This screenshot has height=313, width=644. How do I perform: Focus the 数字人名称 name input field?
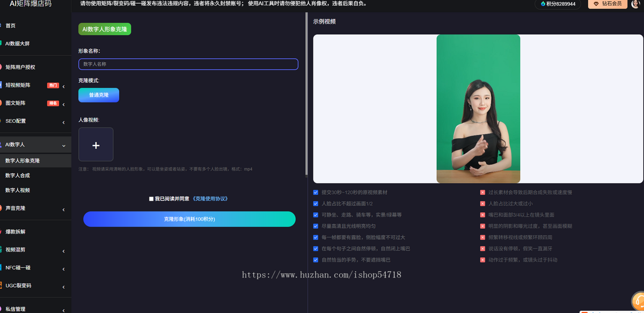188,64
